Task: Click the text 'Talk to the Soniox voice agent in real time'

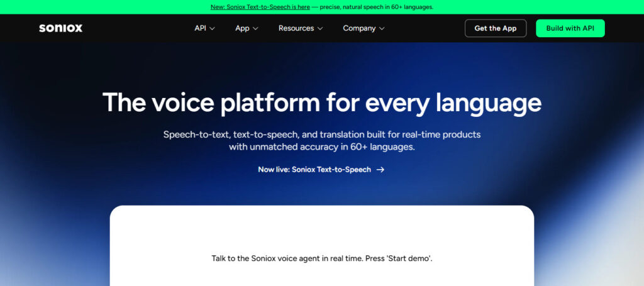Action: pyautogui.click(x=287, y=258)
